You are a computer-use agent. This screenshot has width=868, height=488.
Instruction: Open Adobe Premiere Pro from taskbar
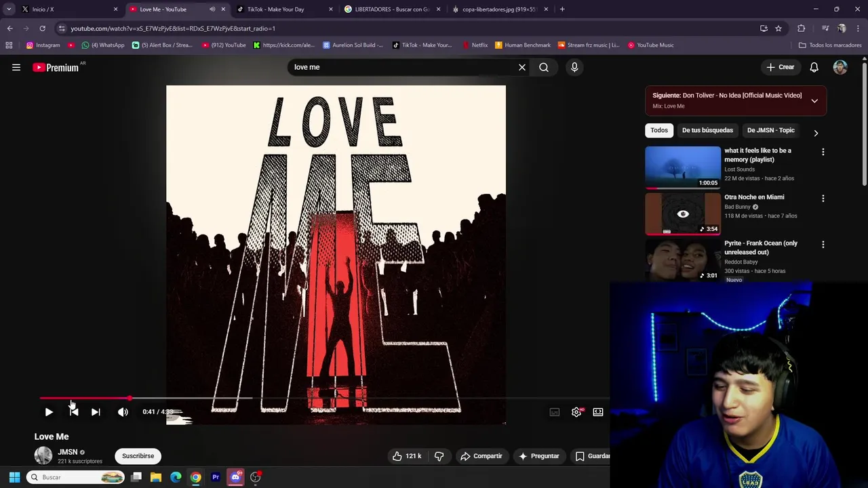216,477
